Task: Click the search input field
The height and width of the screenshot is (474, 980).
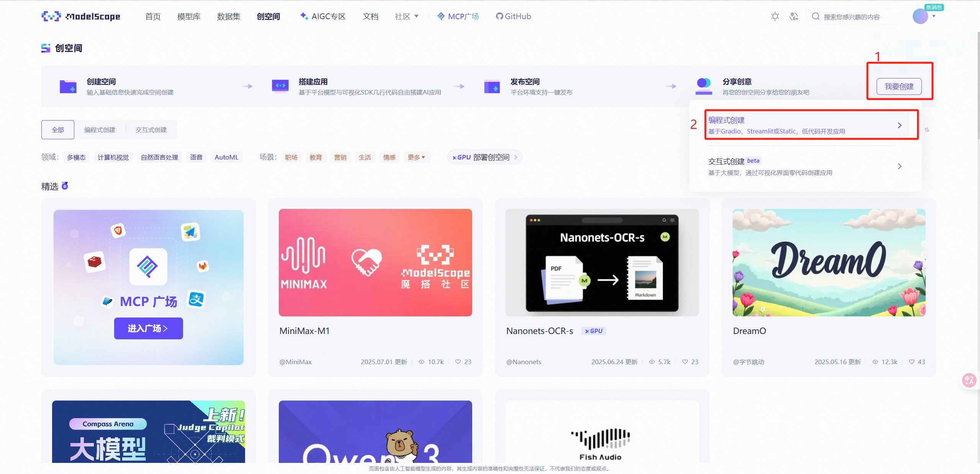Action: point(855,16)
